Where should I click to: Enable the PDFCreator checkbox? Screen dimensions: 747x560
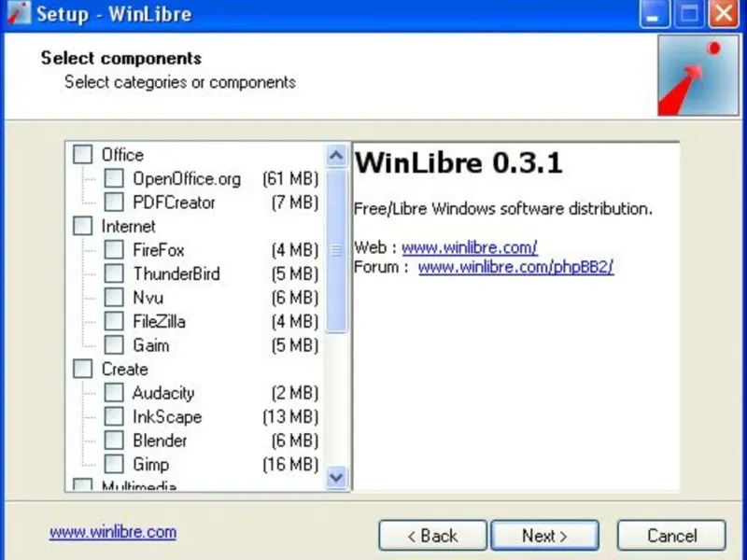[x=114, y=202]
